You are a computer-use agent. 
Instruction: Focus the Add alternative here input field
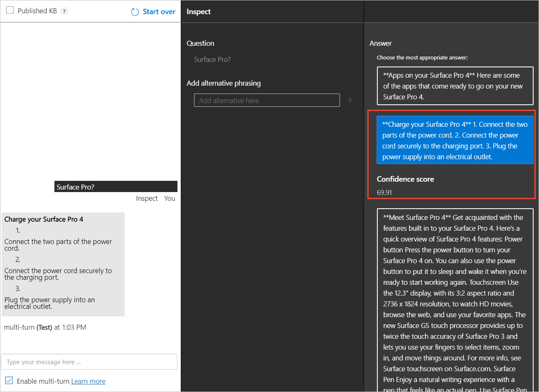point(267,100)
